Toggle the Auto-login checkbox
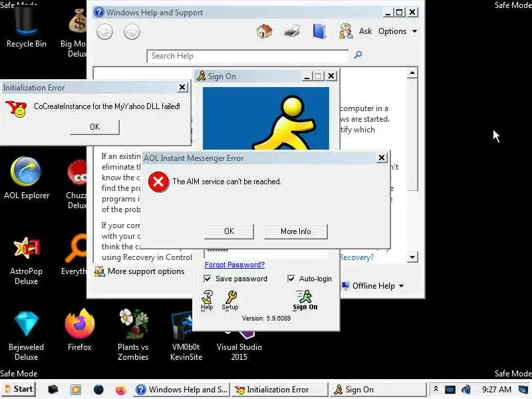 coord(291,279)
